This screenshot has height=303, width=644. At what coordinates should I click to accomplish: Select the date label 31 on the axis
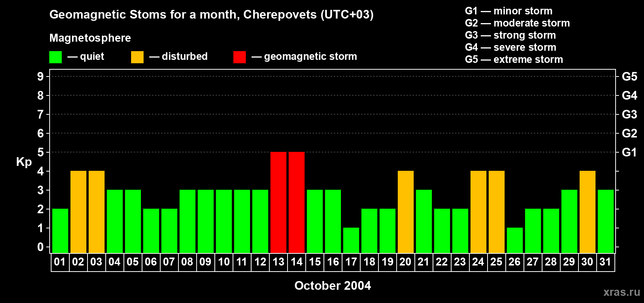point(605,262)
